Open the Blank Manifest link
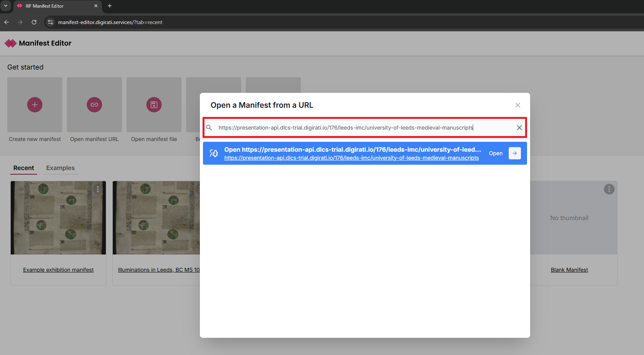The height and width of the screenshot is (355, 644). (569, 270)
